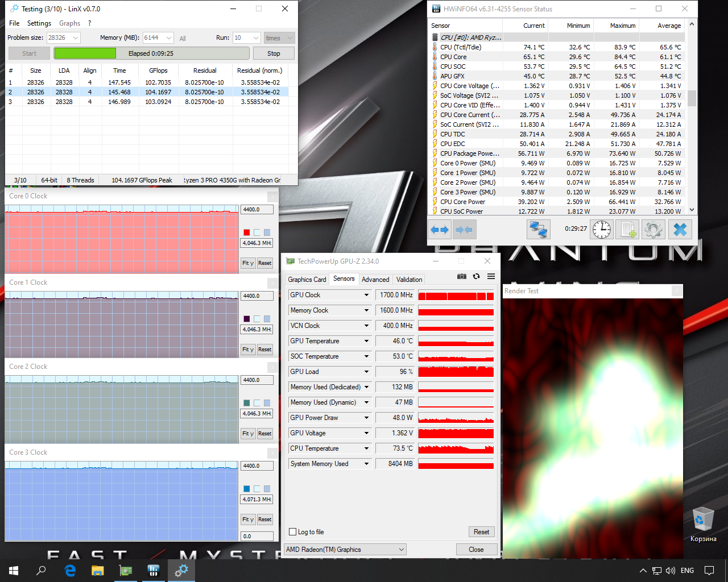Click the expand columns arrows in HWiNFO64
Screen dimensions: 728x582
[440, 230]
